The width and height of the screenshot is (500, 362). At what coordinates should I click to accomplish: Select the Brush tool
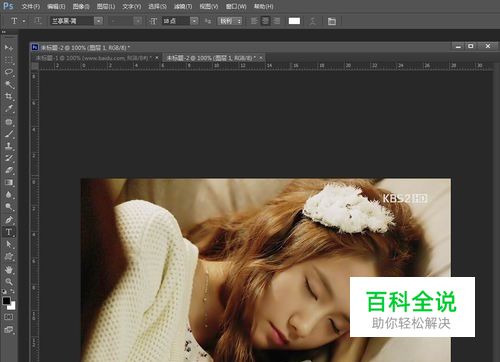[x=9, y=134]
